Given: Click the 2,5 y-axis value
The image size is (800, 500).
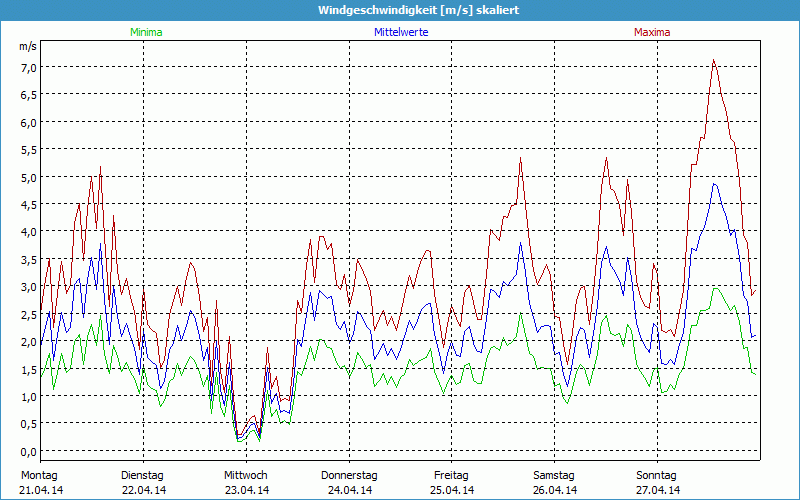Looking at the screenshot, I should coord(28,315).
